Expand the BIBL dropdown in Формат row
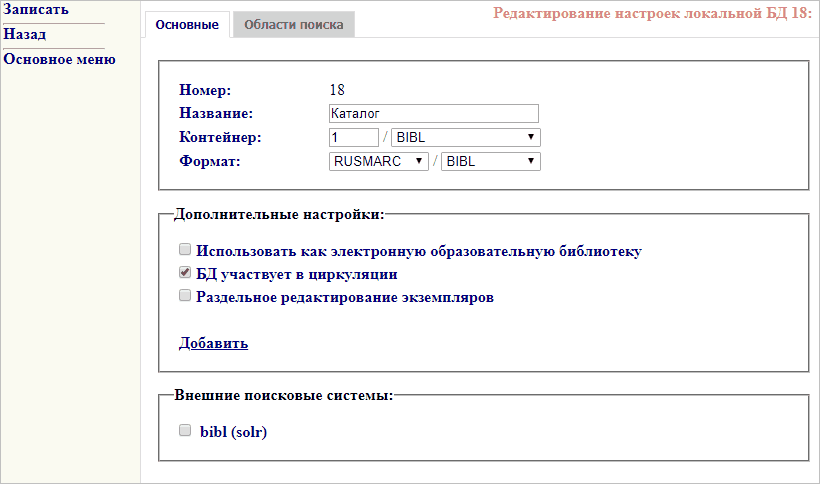820x484 pixels. pyautogui.click(x=491, y=161)
